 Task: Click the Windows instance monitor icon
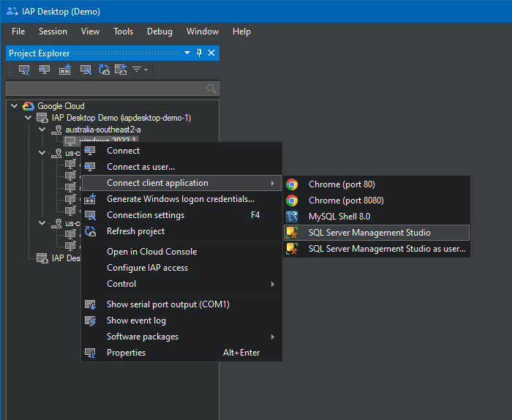pyautogui.click(x=70, y=140)
